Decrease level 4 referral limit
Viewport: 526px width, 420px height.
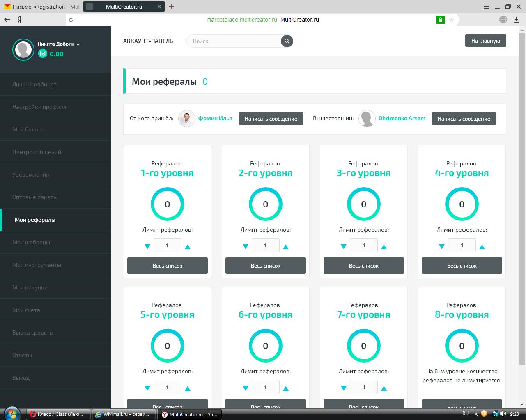[x=442, y=247]
